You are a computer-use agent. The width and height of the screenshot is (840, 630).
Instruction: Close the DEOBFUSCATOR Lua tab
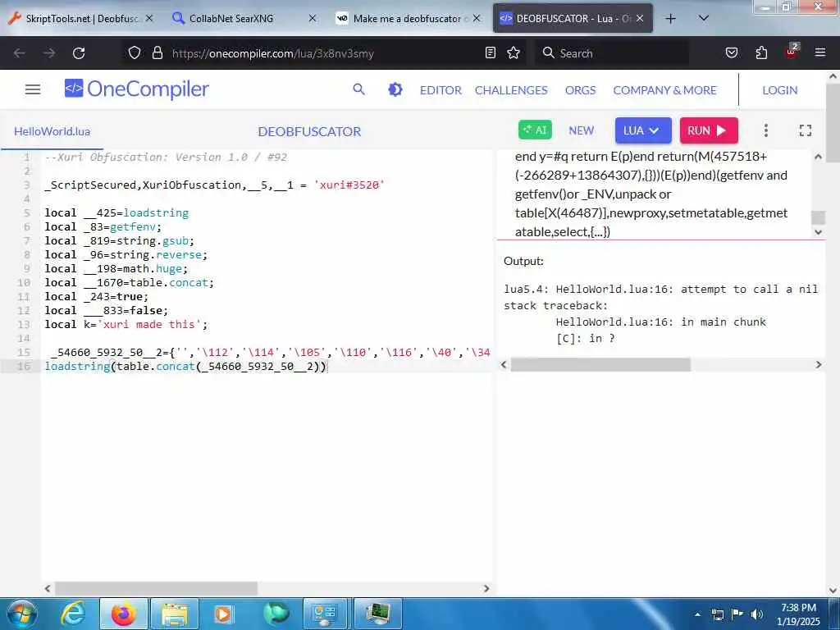pyautogui.click(x=640, y=18)
